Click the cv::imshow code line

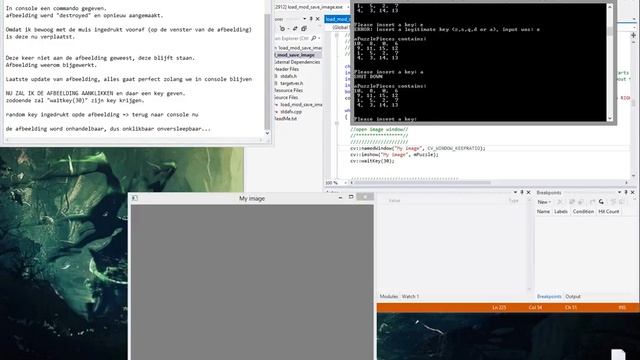(394, 155)
